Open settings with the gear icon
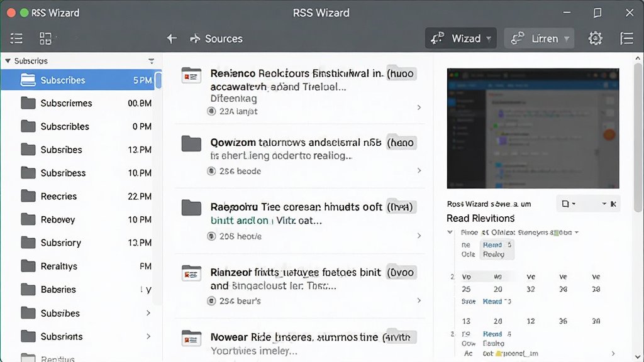Image resolution: width=644 pixels, height=362 pixels. (x=595, y=38)
